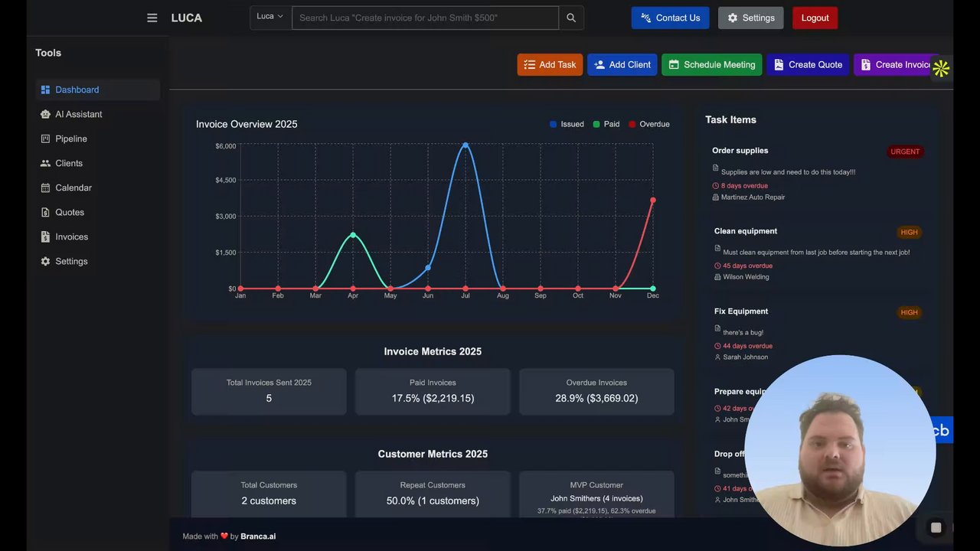980x551 pixels.
Task: Toggle Overdue series in chart legend
Action: pos(648,124)
